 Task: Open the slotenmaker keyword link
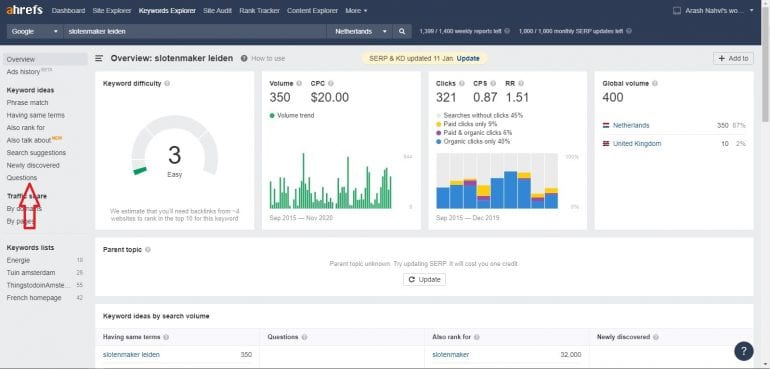451,354
